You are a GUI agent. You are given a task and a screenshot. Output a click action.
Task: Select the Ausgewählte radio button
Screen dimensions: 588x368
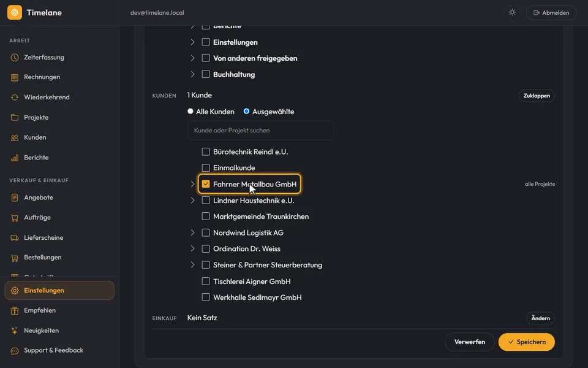pos(246,111)
